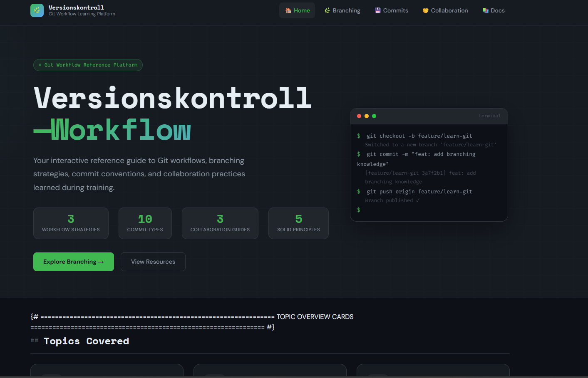Click the 'Git Workflow Learning Platform' subtitle
588x378 pixels.
tap(82, 14)
